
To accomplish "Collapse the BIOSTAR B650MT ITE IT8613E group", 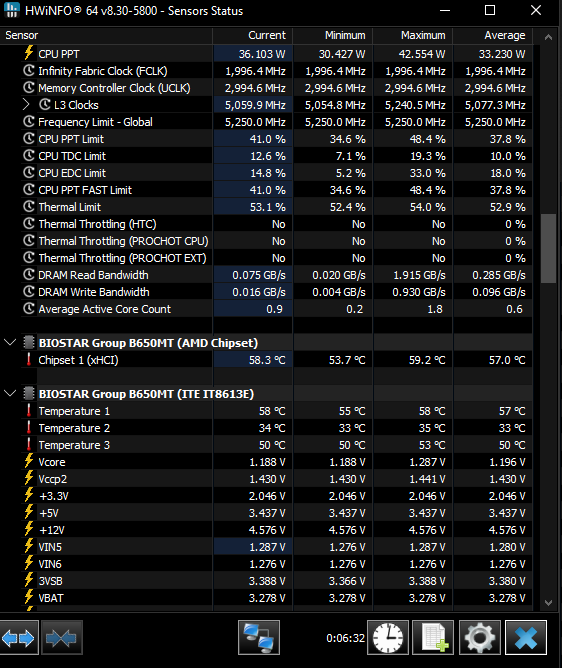I will click(x=10, y=393).
